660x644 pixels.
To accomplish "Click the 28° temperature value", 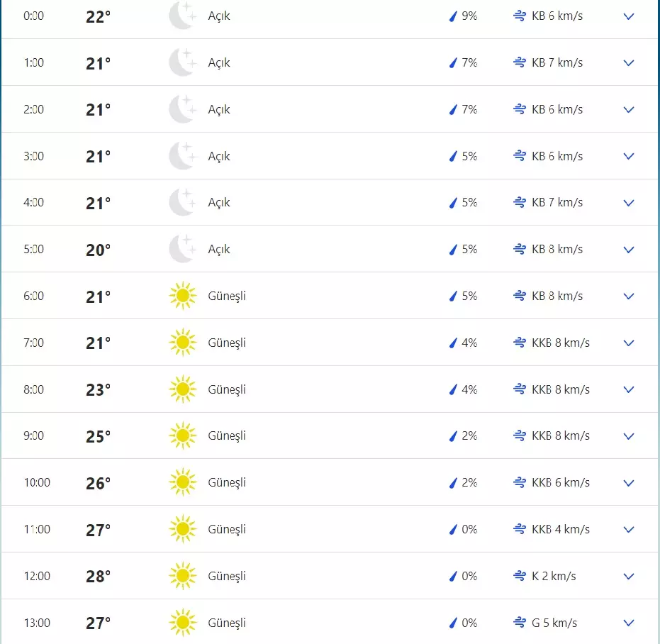I will coord(99,576).
